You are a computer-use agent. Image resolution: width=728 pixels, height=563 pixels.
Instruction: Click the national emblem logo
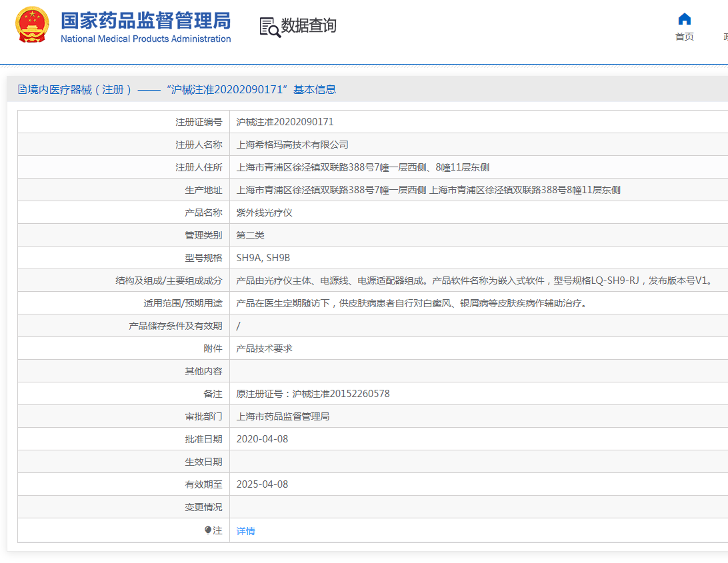32,25
